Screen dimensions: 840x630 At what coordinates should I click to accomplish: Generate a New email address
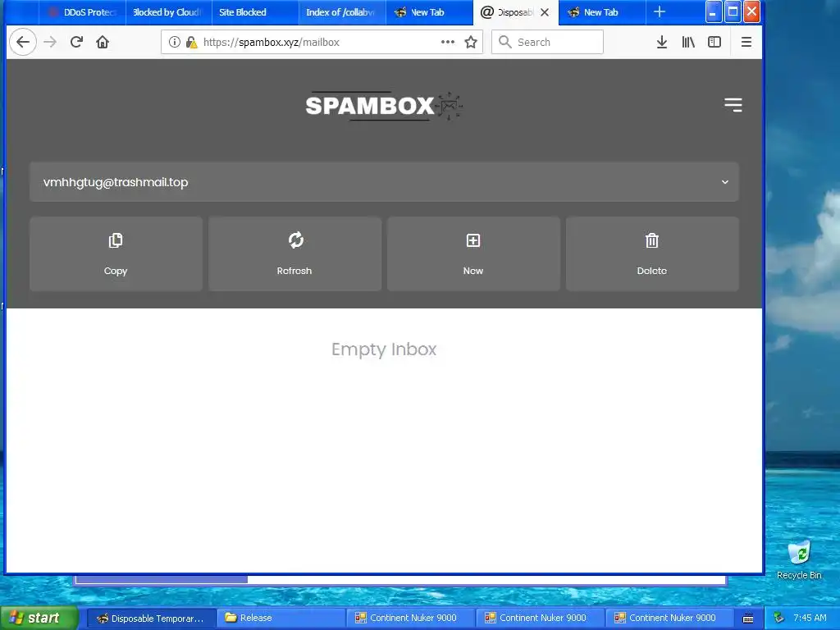(473, 254)
